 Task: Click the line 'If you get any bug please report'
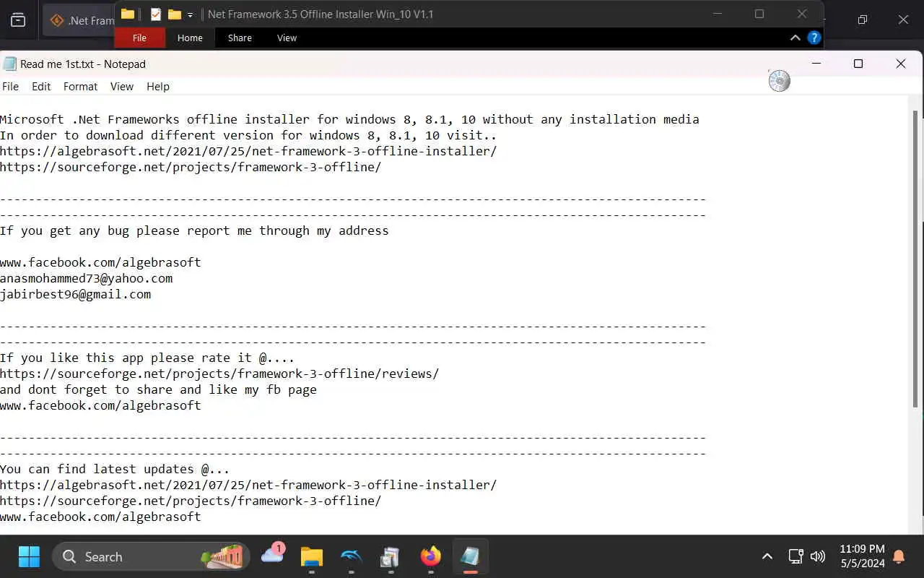tap(194, 230)
